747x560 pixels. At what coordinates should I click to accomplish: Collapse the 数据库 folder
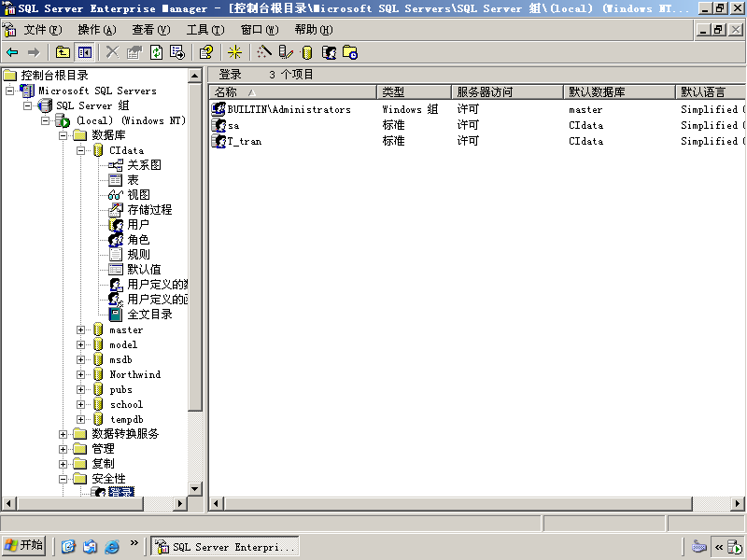pos(63,135)
